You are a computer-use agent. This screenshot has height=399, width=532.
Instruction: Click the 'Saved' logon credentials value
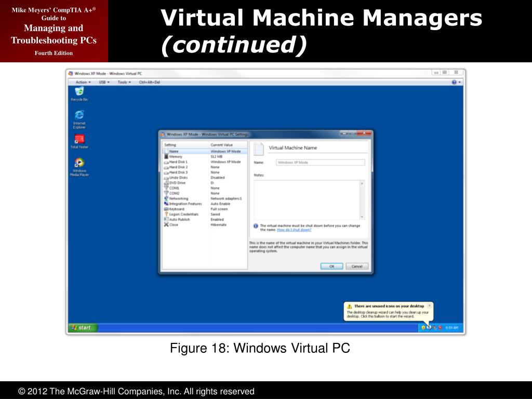click(x=216, y=215)
